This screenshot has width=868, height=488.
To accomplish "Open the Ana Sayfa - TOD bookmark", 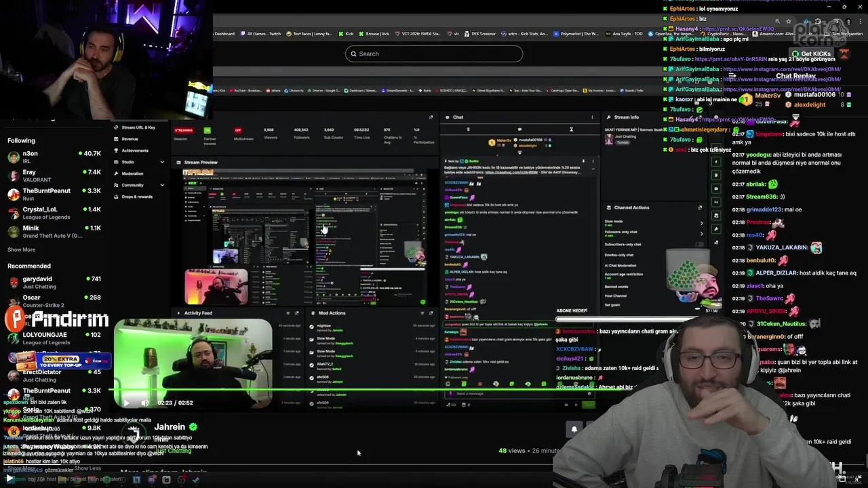I will pyautogui.click(x=625, y=33).
